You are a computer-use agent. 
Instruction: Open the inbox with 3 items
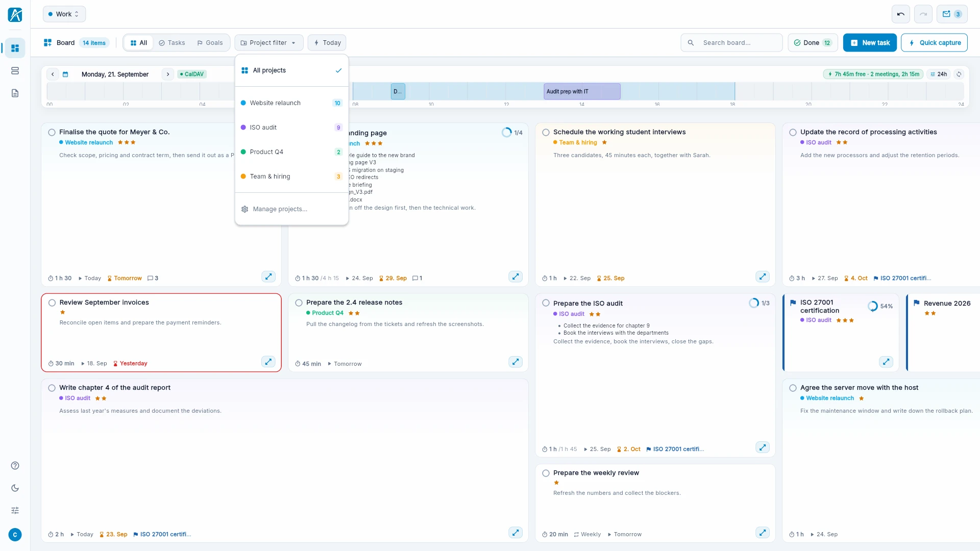pos(951,14)
